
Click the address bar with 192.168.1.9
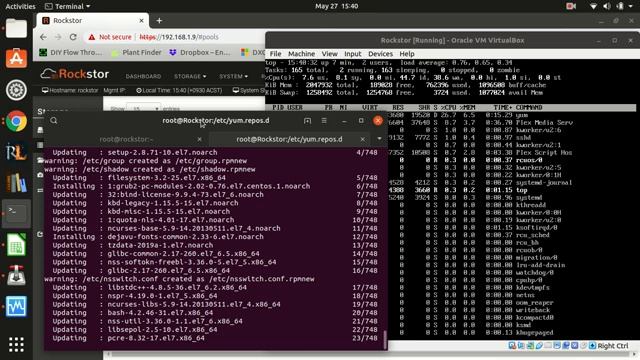180,37
